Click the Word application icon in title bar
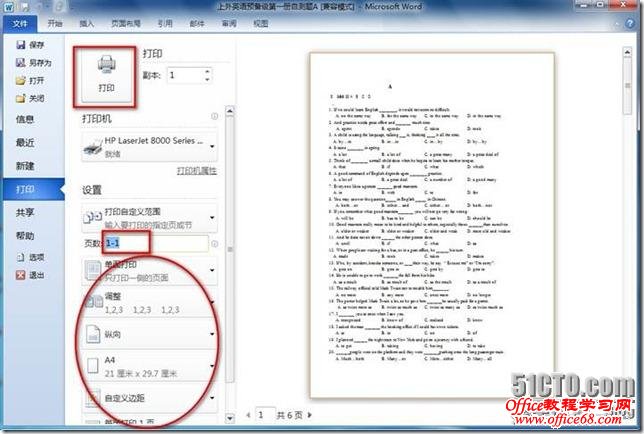Screen dimensions: 644x434 [x=9, y=7]
